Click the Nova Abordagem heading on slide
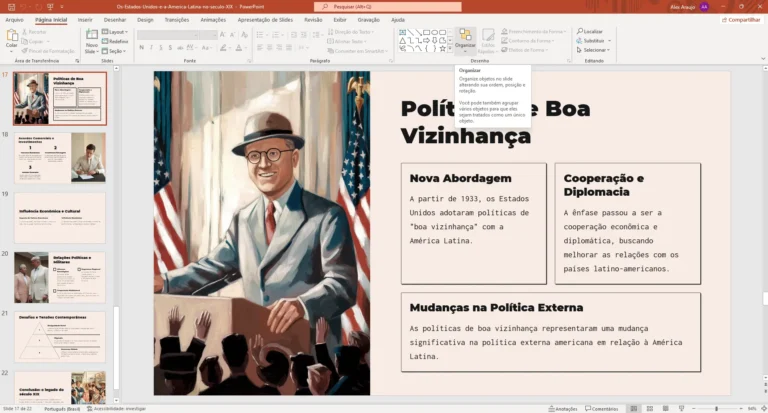Viewport: 768px width, 413px height. [x=460, y=178]
